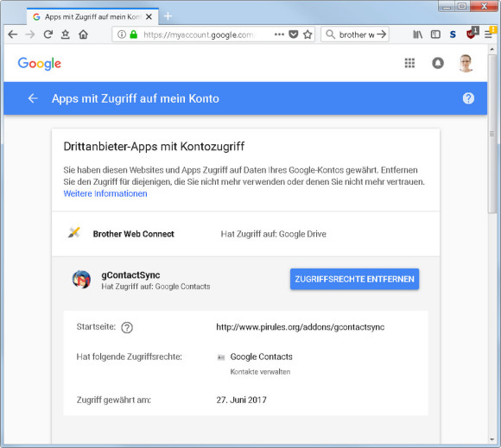Minimize the browser window
Screen dimensions: 501x448
(x=447, y=6)
